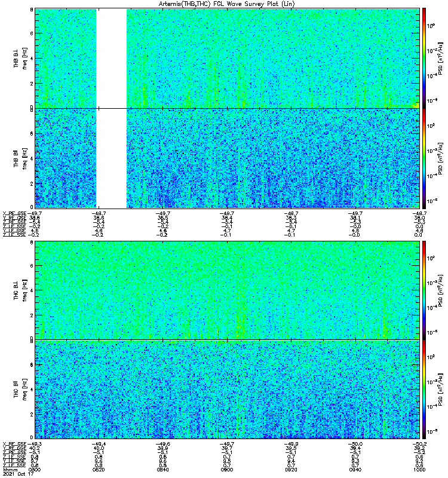Viewport: 448px width, 478px height.
Task: Click the colorbar beside the THC B-parallel panel
Action: coord(424,390)
